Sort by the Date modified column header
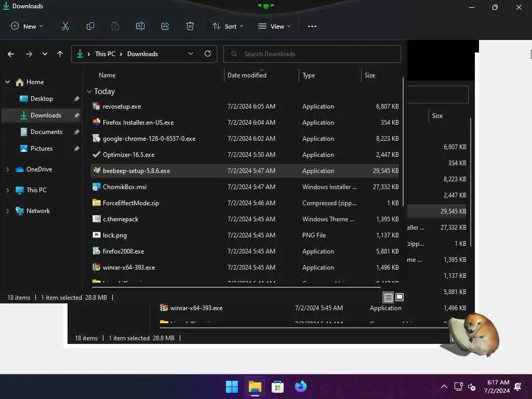The height and width of the screenshot is (399, 532). click(247, 75)
